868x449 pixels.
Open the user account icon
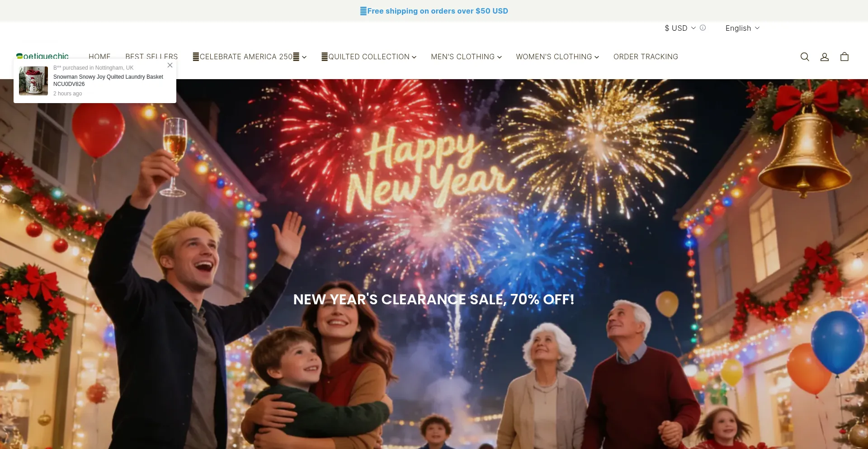pos(825,57)
